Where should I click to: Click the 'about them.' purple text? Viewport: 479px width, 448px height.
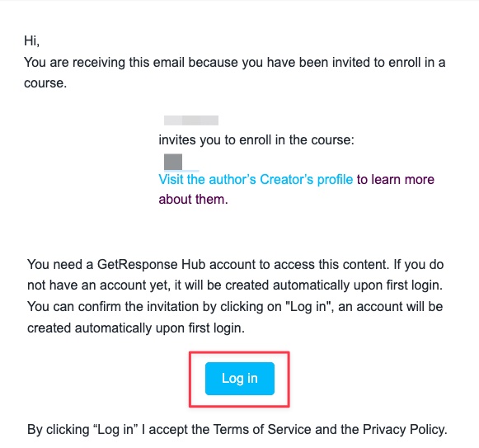point(193,200)
